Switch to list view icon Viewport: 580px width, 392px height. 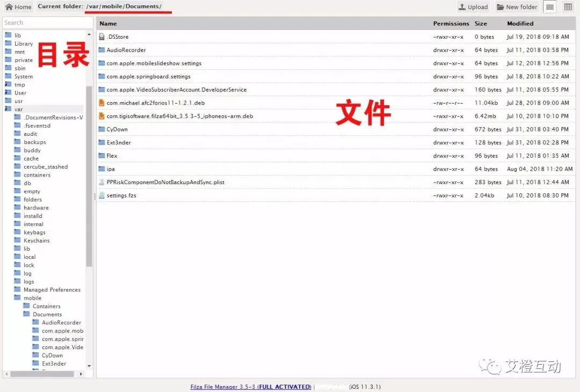point(550,6)
